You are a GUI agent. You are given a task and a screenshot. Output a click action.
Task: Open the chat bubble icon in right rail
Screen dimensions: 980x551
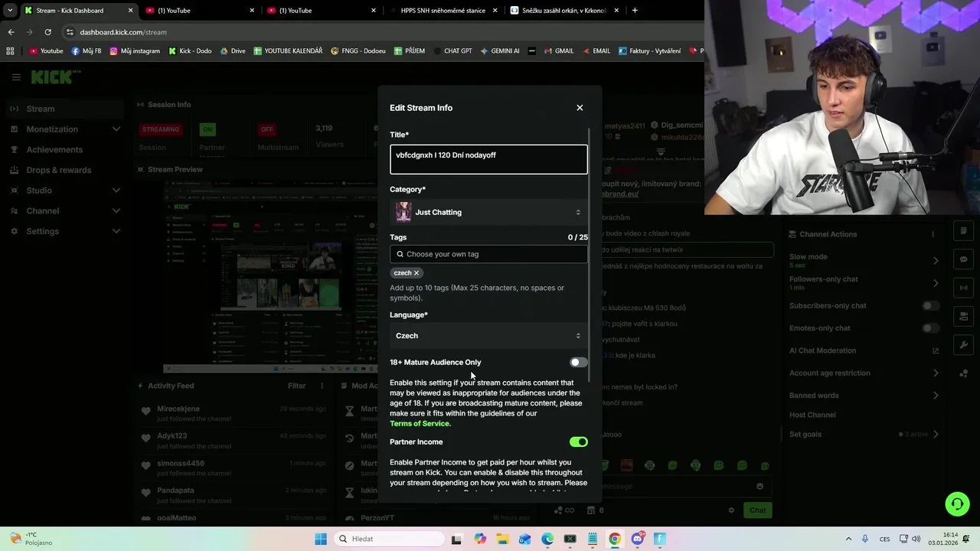pyautogui.click(x=963, y=259)
